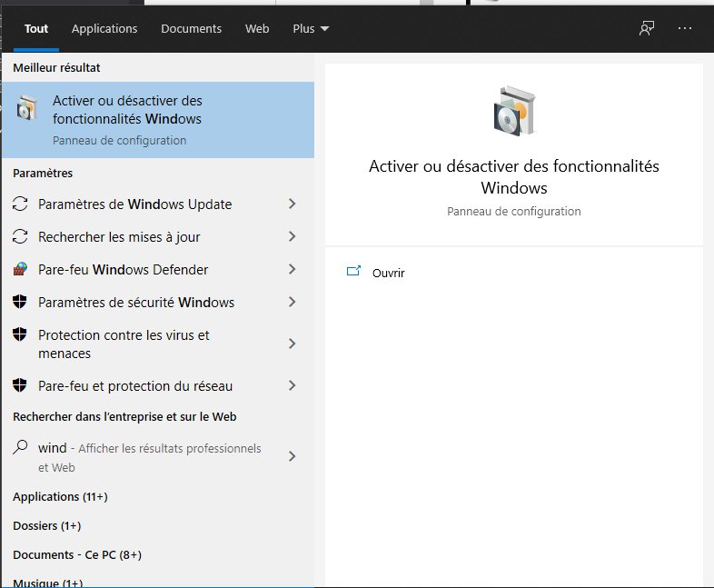Expand Paramètres de Windows Update chevron
The image size is (714, 588).
293,204
